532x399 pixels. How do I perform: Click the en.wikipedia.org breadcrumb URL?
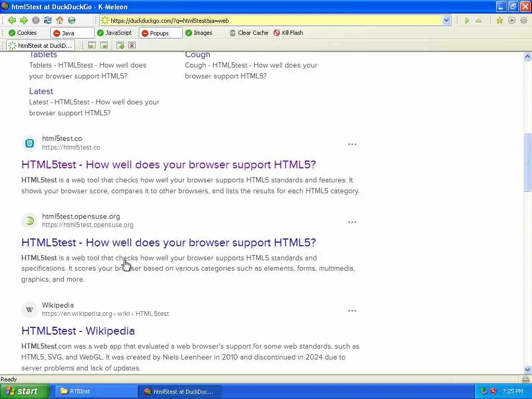(105, 313)
